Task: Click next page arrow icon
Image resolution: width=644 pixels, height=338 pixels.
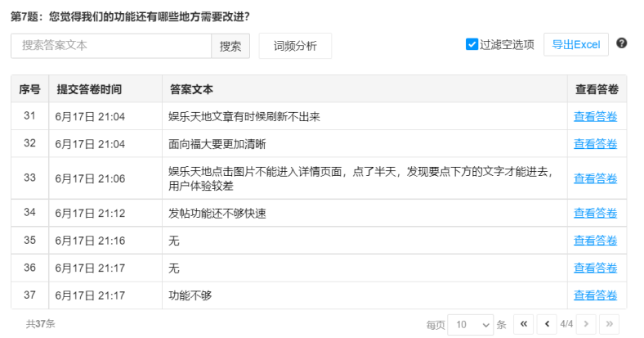Action: [586, 324]
